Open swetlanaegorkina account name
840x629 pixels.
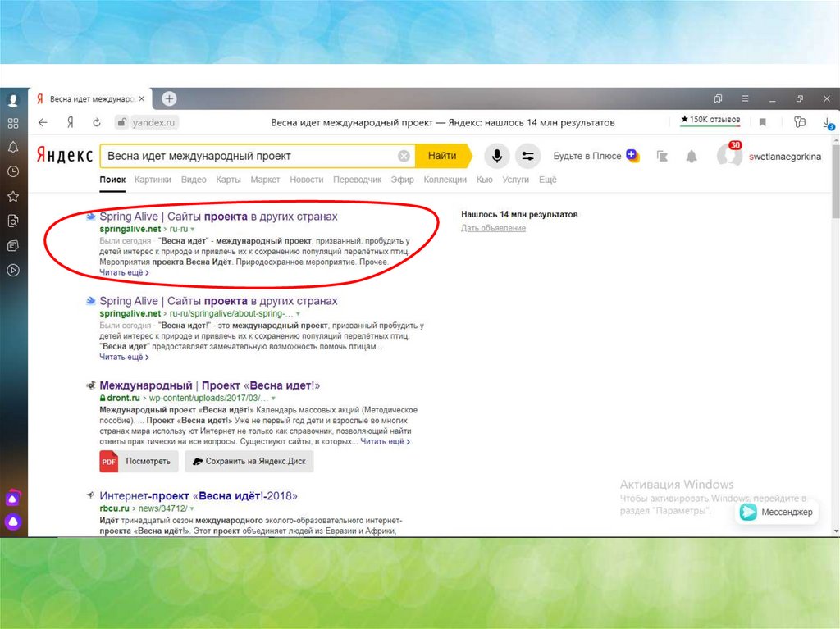(x=785, y=157)
